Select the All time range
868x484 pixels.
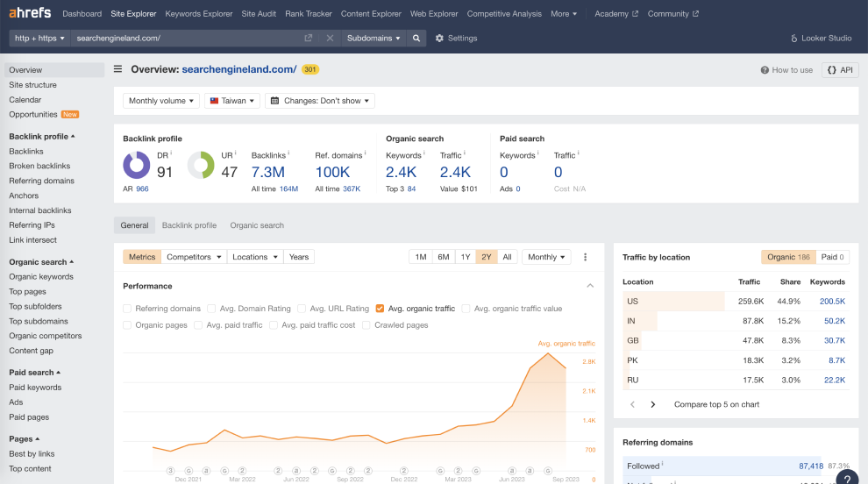(x=507, y=257)
